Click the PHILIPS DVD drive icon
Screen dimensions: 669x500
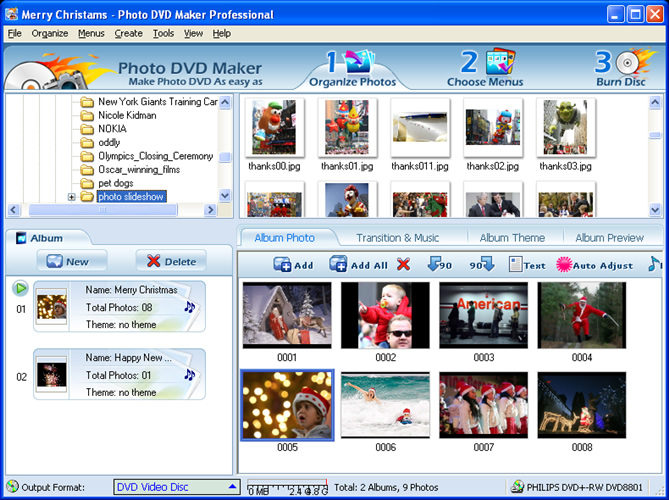[518, 487]
